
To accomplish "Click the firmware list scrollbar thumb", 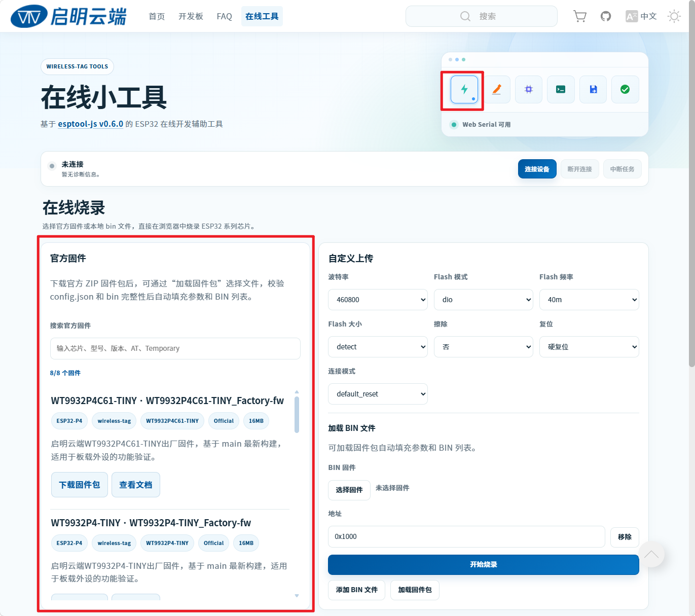I will point(297,414).
